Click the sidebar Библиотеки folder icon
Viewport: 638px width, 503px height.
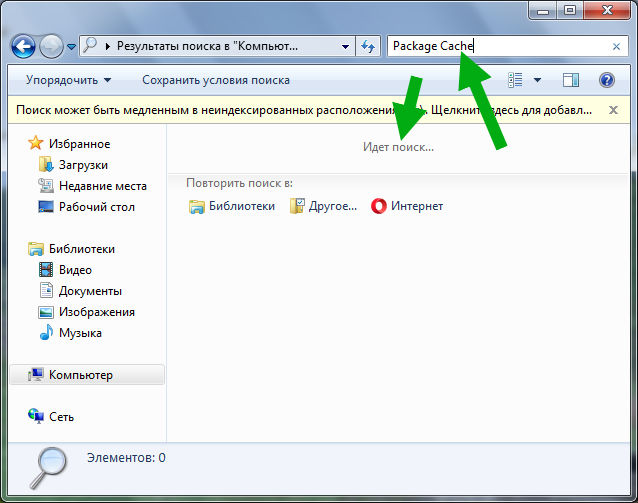35,249
